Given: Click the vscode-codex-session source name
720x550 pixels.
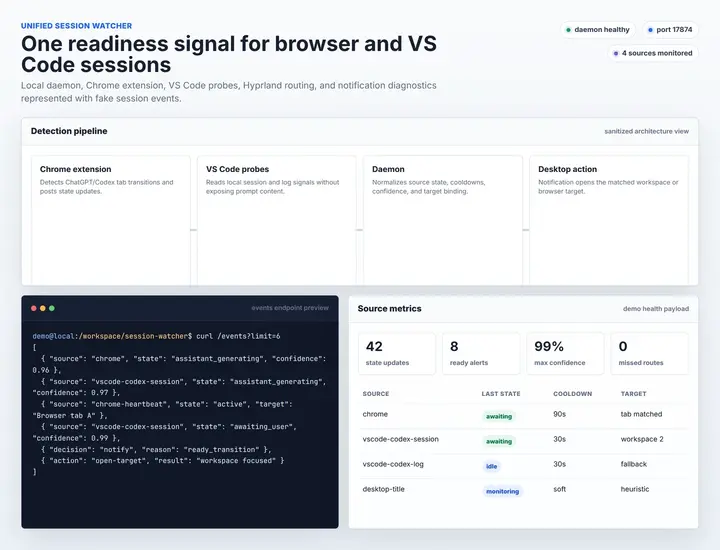Looking at the screenshot, I should tap(400, 439).
